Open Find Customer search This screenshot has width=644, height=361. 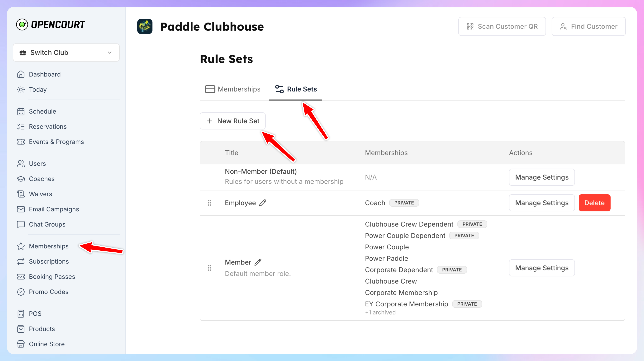tap(589, 26)
